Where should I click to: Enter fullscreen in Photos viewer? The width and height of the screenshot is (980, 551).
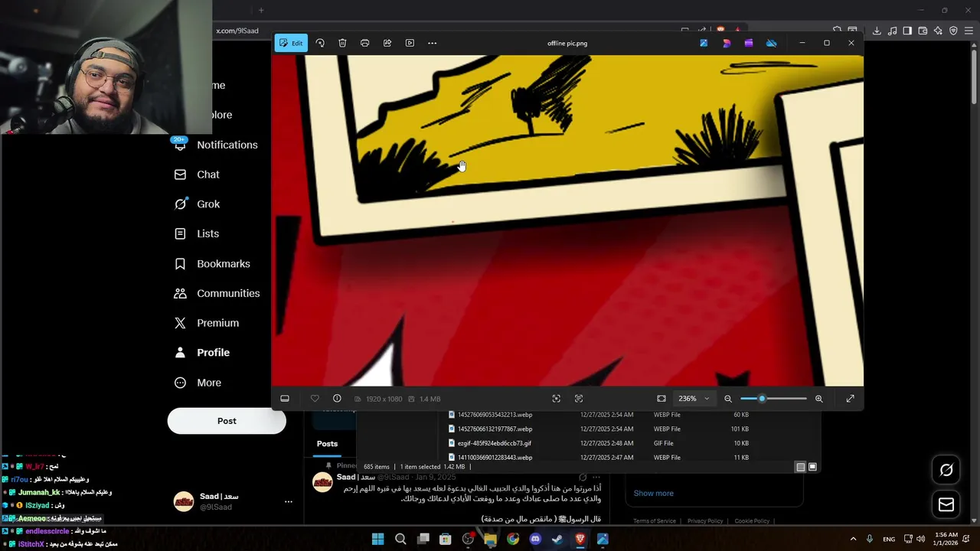coord(850,399)
